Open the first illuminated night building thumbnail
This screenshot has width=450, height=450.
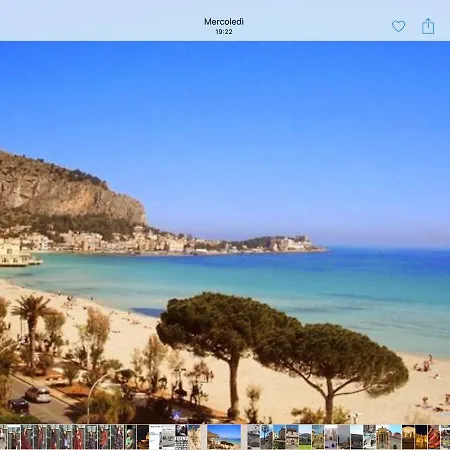click(408, 437)
